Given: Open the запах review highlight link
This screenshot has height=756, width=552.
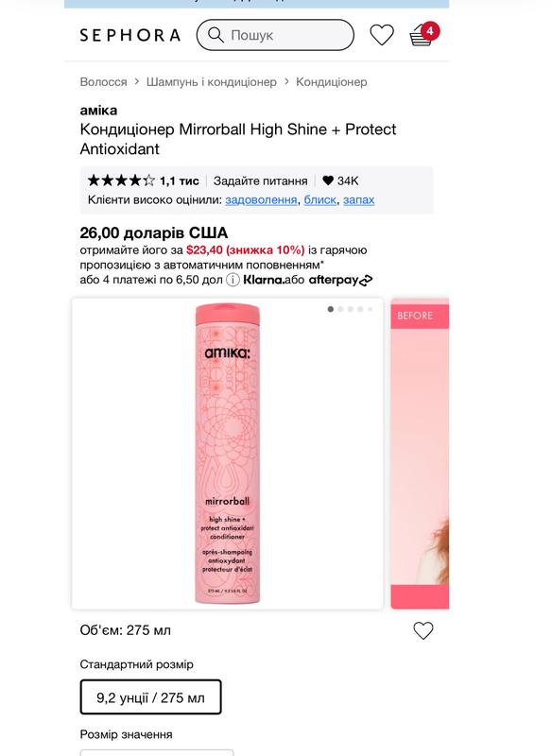Looking at the screenshot, I should pos(358,199).
